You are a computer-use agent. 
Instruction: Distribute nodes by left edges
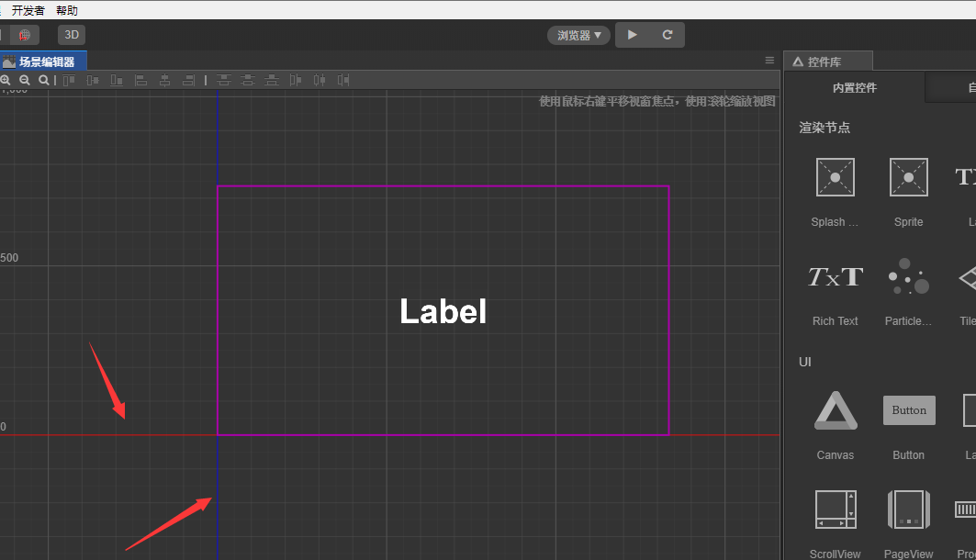tap(296, 80)
